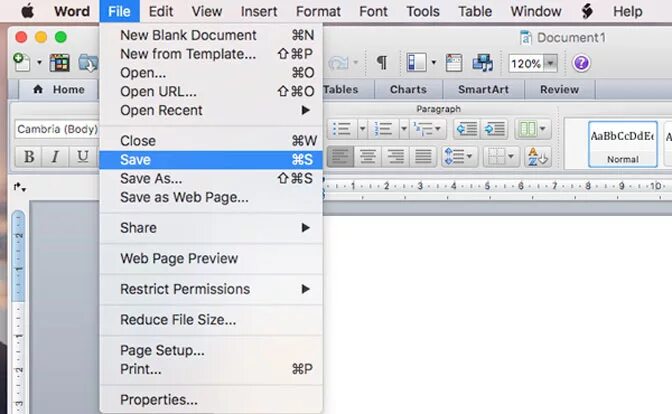Click the blank document page

point(497,315)
